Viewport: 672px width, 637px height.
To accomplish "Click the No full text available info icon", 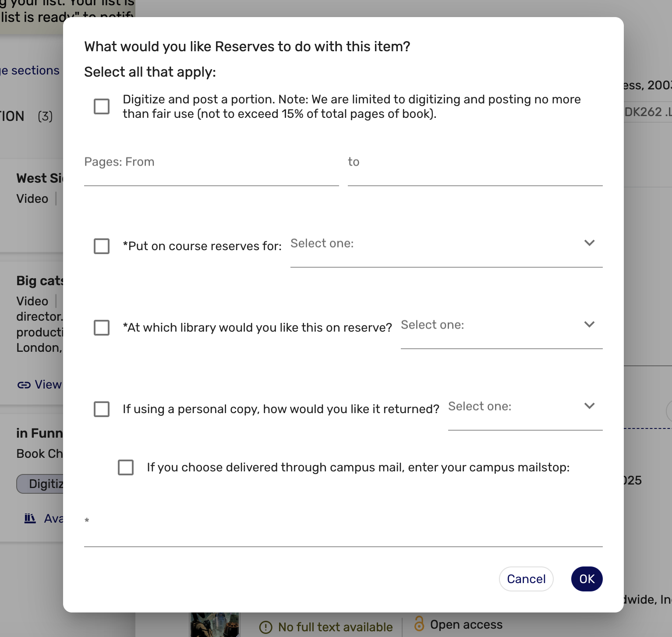I will point(266,627).
